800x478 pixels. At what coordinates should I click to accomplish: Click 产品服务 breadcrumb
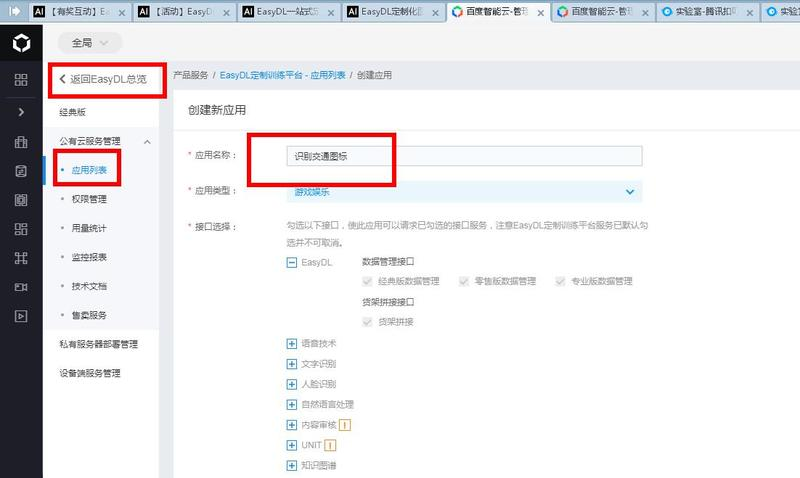pyautogui.click(x=190, y=75)
